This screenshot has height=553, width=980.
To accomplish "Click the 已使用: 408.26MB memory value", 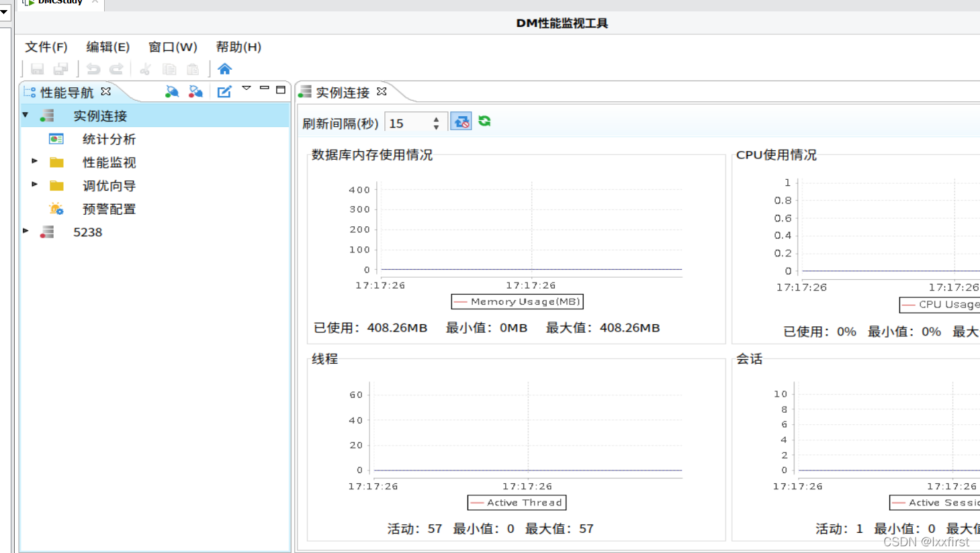I will pyautogui.click(x=371, y=328).
